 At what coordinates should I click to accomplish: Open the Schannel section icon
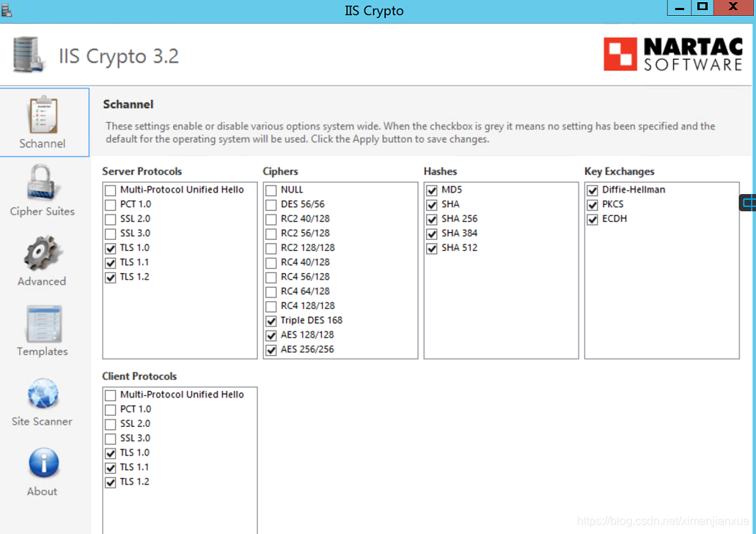43,115
